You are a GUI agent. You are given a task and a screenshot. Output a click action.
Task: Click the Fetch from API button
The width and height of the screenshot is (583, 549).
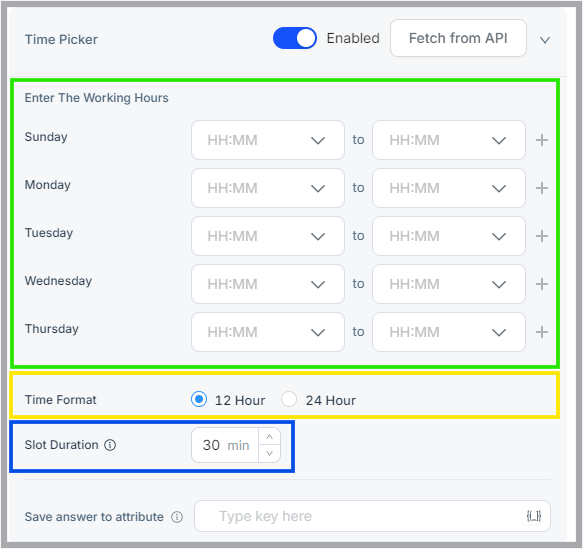pyautogui.click(x=458, y=38)
